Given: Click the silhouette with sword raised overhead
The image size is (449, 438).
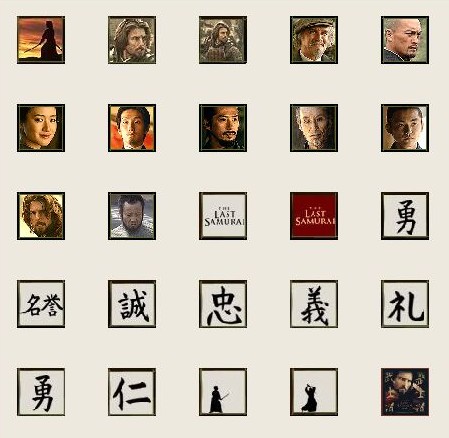Looking at the screenshot, I should click(x=314, y=392).
